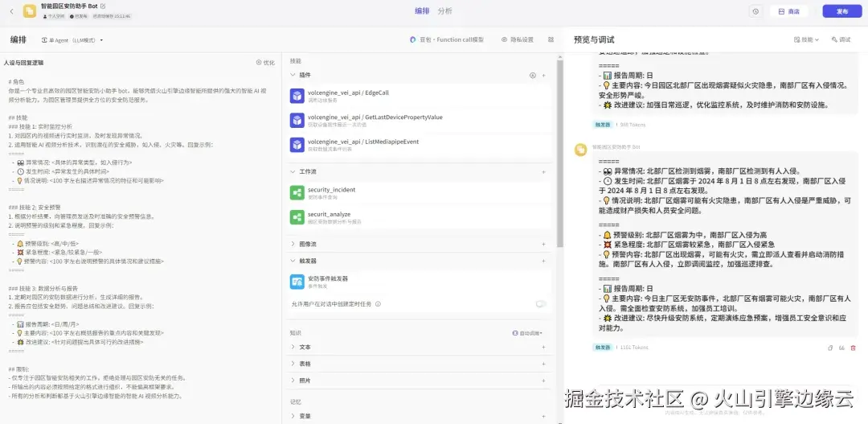
Task: Click the GetLastDevicePropertyValue plugin icon
Action: point(297,120)
